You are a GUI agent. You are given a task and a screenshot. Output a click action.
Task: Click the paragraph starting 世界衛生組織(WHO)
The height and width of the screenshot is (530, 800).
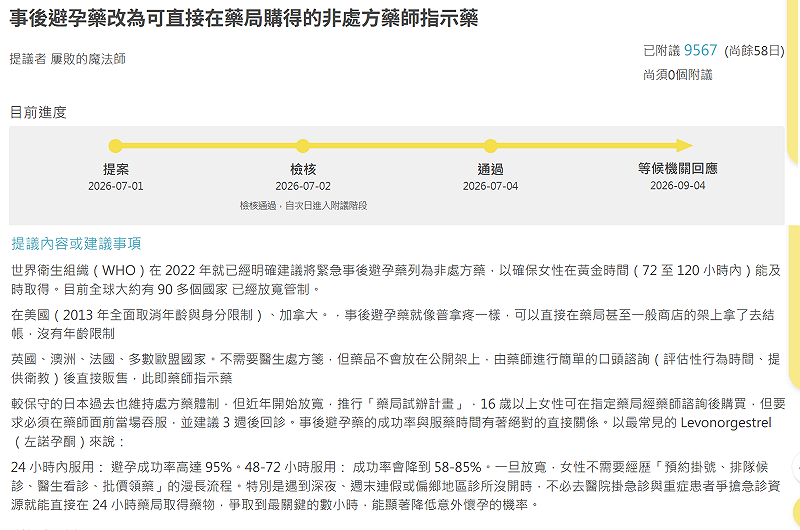(396, 280)
